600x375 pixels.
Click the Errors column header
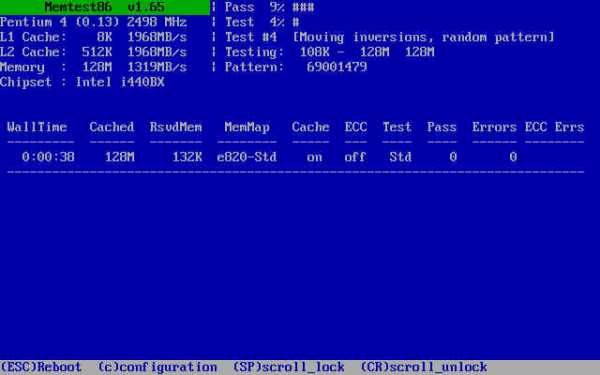(x=494, y=127)
